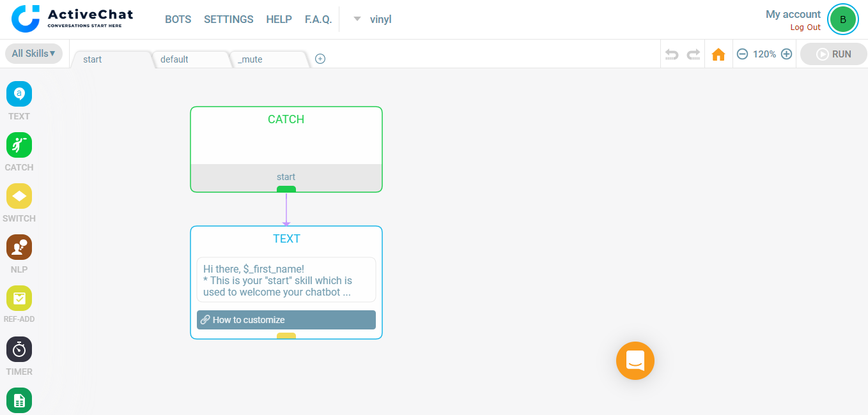Select the green spreadsheet block icon
The height and width of the screenshot is (415, 868).
(x=19, y=400)
